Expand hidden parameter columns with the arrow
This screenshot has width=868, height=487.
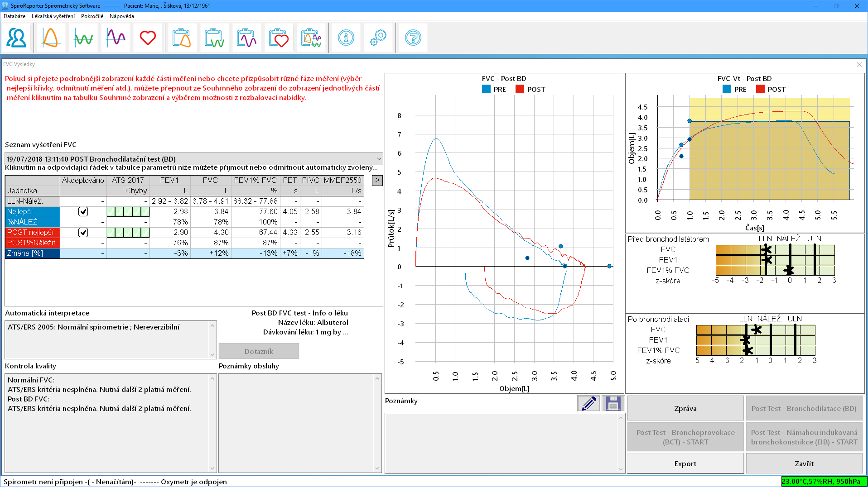point(377,180)
